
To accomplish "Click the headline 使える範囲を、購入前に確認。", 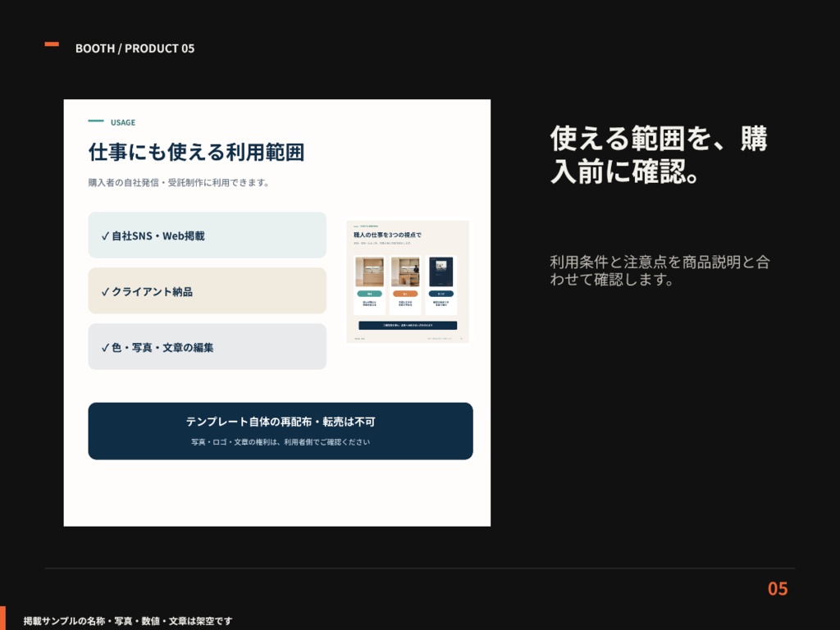I will pos(659,155).
